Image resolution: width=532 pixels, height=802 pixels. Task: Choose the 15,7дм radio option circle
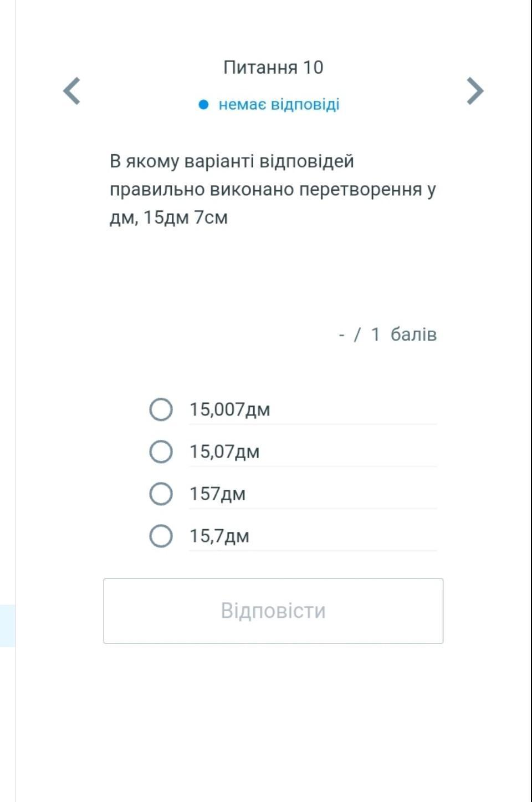[161, 536]
